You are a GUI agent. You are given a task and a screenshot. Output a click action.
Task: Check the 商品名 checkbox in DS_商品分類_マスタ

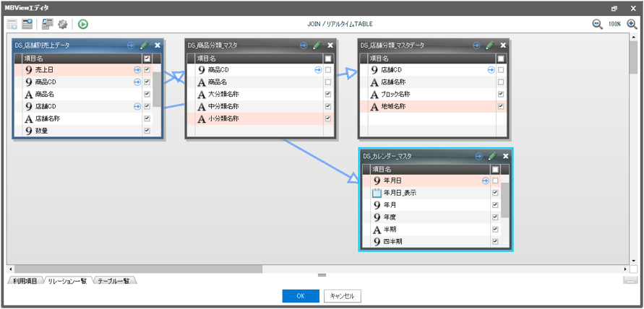click(x=327, y=82)
